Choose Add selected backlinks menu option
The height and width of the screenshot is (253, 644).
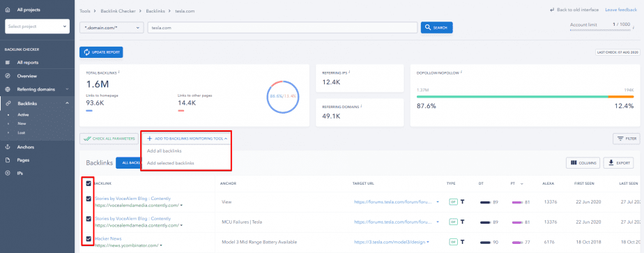pyautogui.click(x=171, y=163)
